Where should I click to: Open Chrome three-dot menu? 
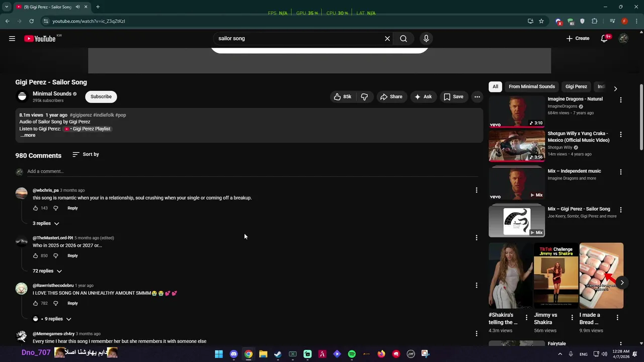point(636,21)
